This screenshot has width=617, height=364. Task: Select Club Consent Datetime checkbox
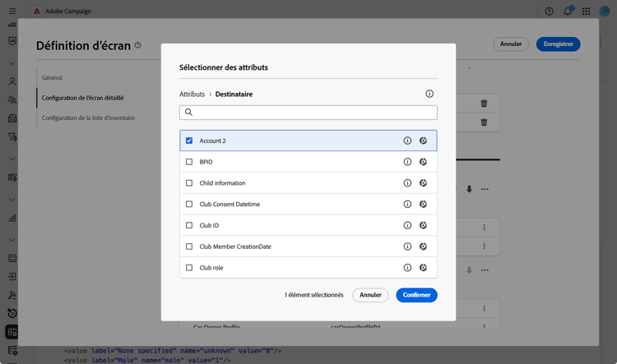(189, 205)
